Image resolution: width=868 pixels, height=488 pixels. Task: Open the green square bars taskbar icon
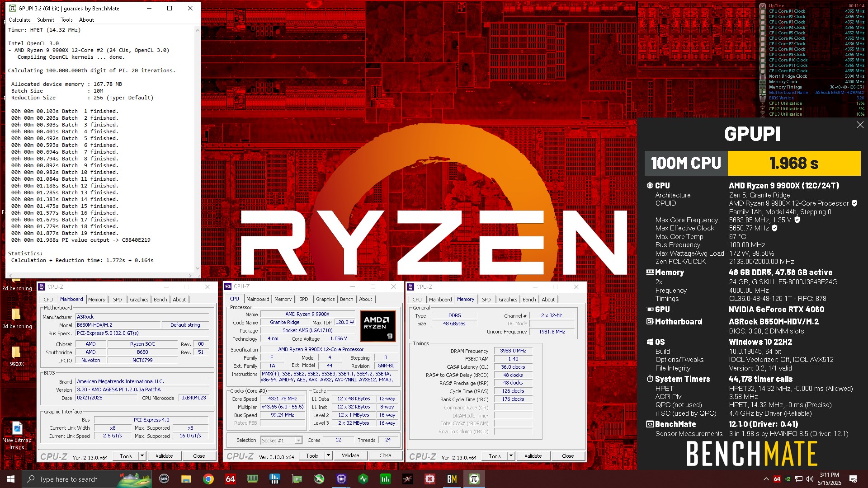(x=386, y=479)
